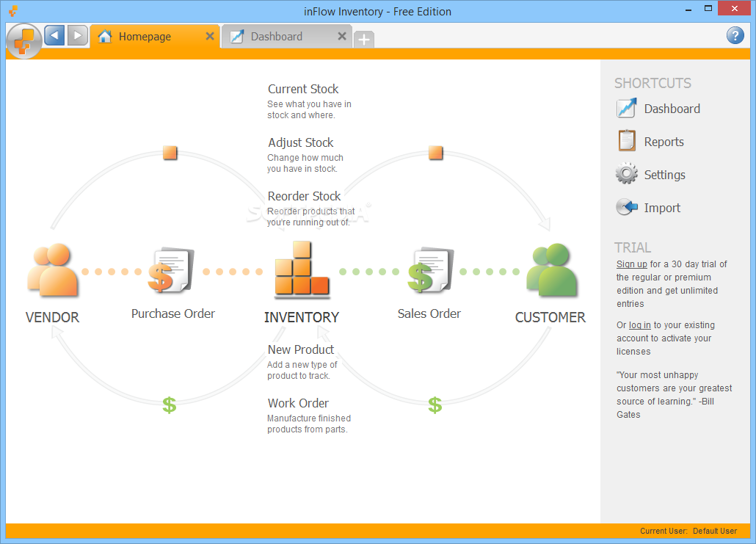Click the Sign up link
This screenshot has height=544, width=756.
[632, 264]
